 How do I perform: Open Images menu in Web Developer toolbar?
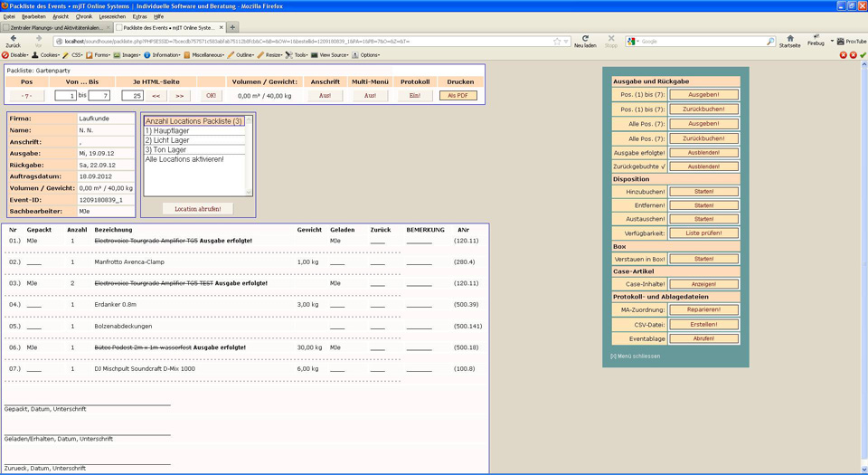tap(127, 55)
